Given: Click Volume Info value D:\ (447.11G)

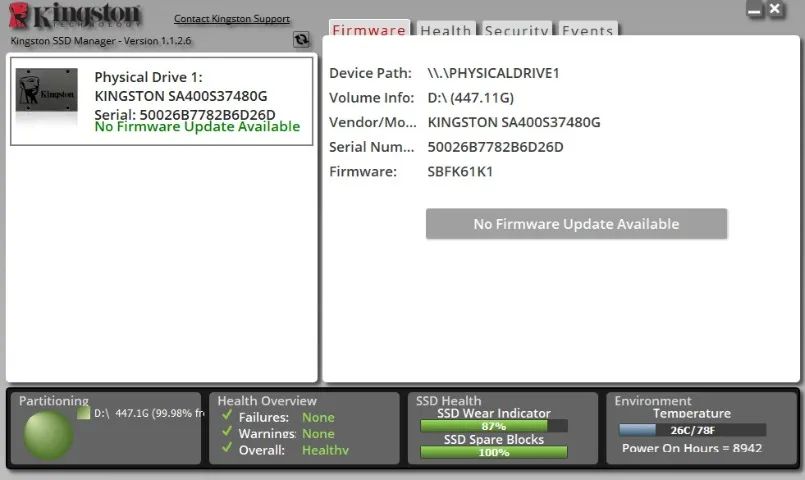Looking at the screenshot, I should click(x=471, y=98).
